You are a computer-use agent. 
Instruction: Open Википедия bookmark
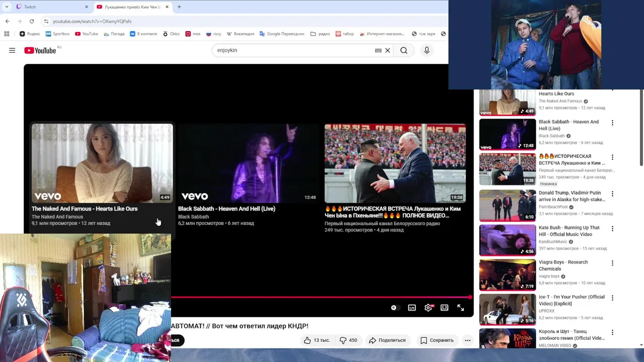point(240,34)
